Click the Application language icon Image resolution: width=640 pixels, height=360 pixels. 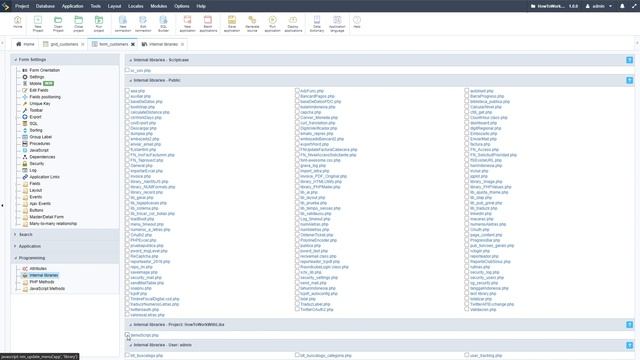337,24
